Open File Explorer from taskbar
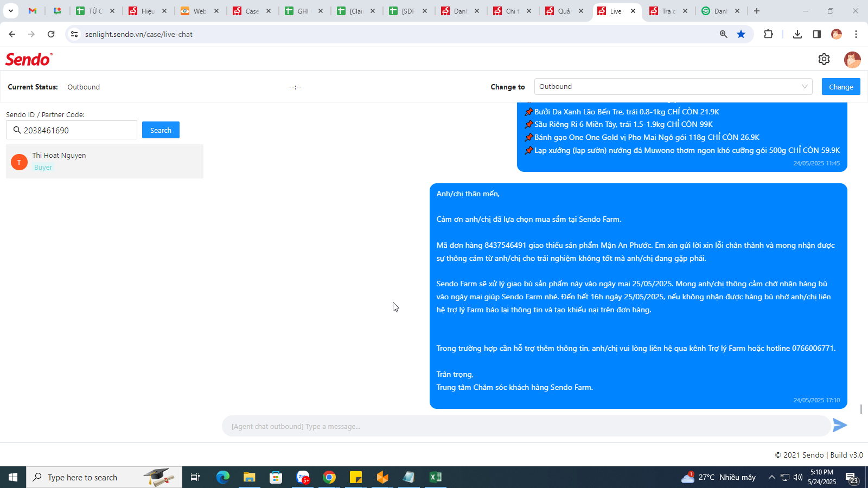 click(x=249, y=477)
